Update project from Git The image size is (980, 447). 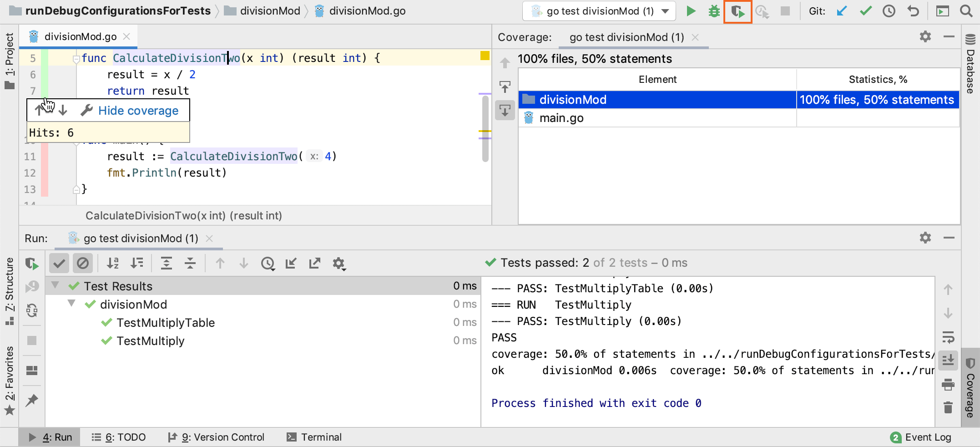(x=842, y=11)
